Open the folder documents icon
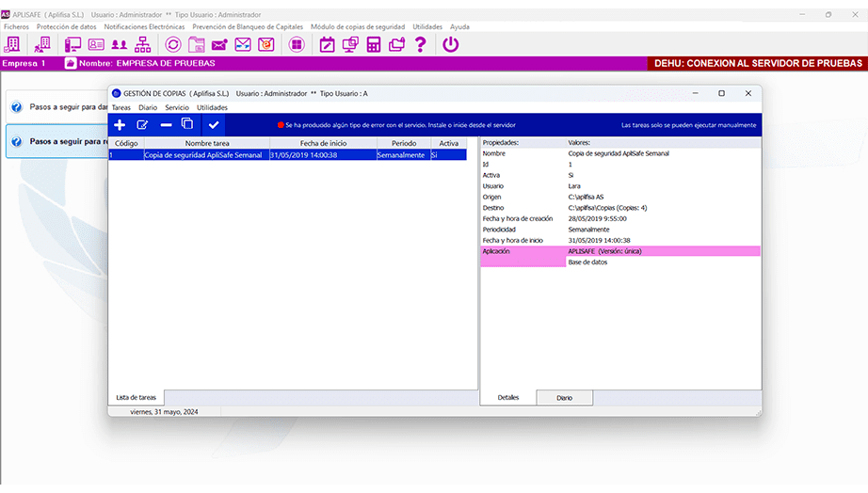The height and width of the screenshot is (493, 868). tap(197, 44)
